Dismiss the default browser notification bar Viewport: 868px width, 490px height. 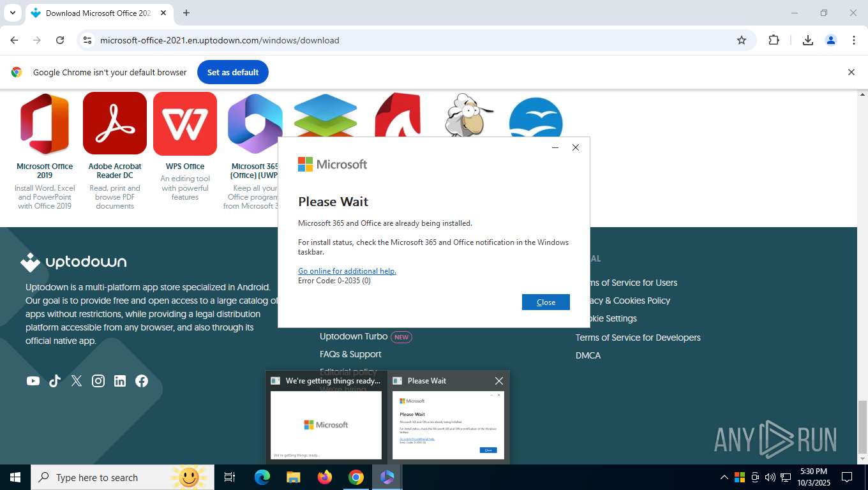(x=851, y=72)
